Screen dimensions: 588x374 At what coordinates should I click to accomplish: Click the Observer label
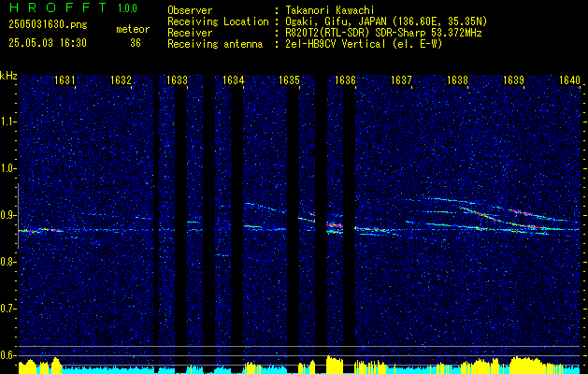[x=190, y=10]
